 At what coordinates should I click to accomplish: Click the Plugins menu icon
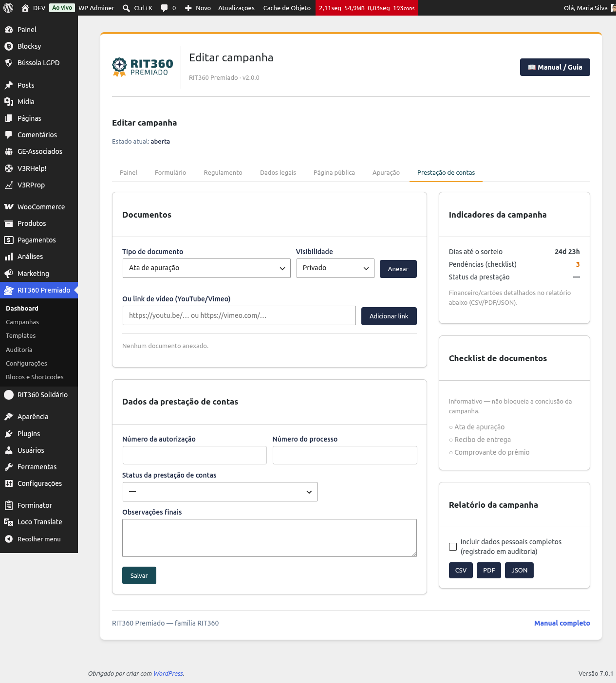tap(9, 434)
